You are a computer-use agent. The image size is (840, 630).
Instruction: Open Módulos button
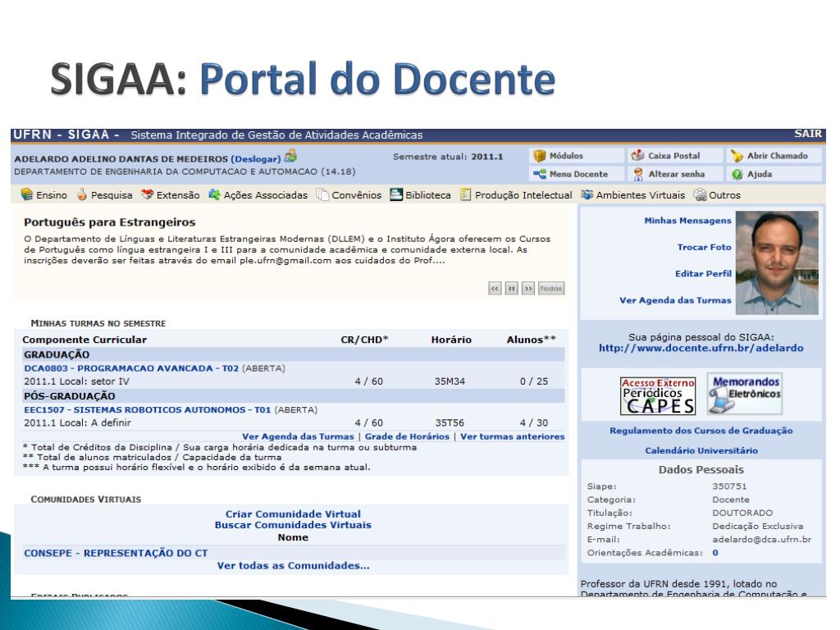[x=576, y=156]
